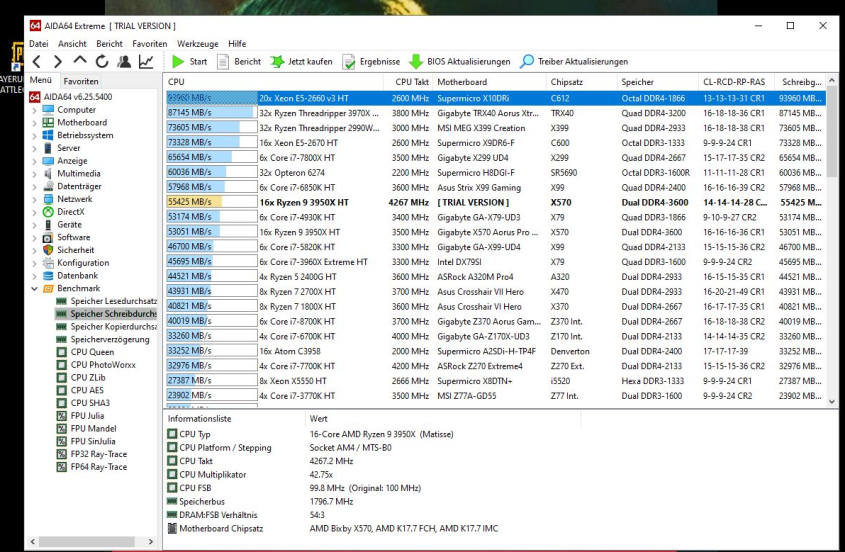The image size is (845, 552).
Task: Open FP64 Ray-Trace benchmark
Action: click(x=92, y=467)
